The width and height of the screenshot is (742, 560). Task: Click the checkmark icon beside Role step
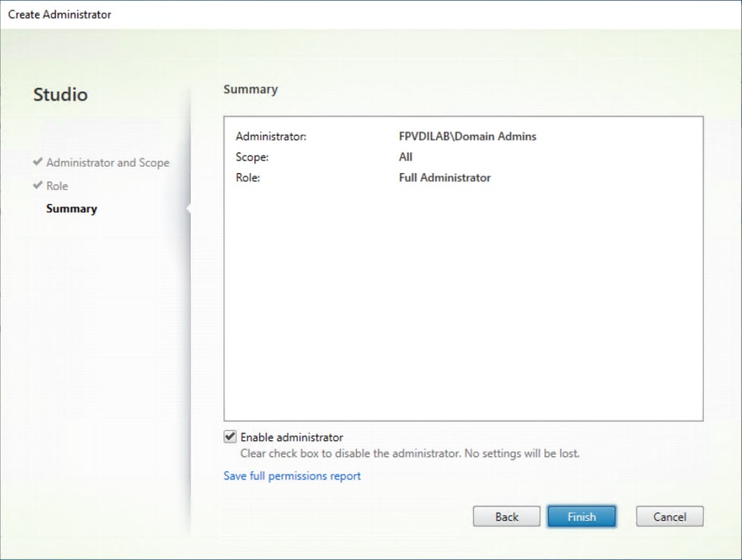[x=37, y=185]
